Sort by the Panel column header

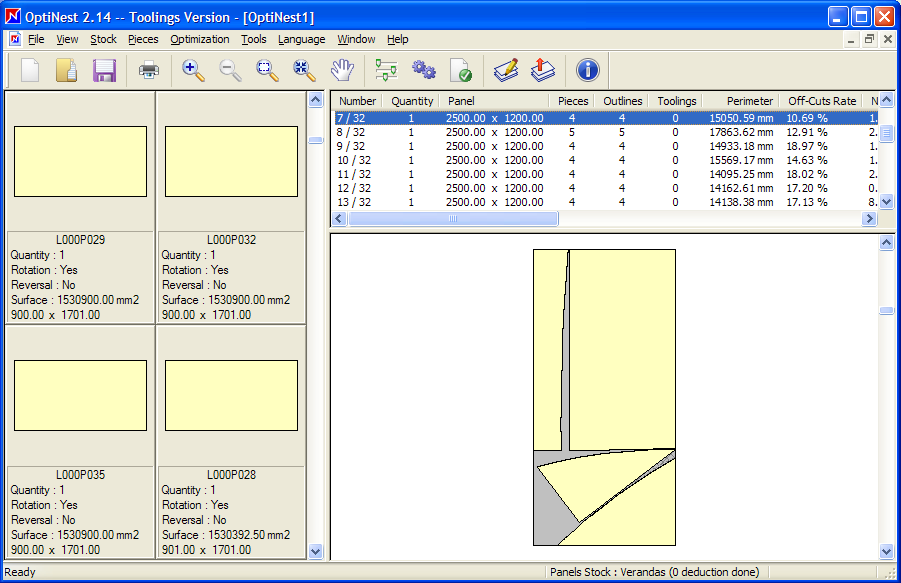coord(494,101)
